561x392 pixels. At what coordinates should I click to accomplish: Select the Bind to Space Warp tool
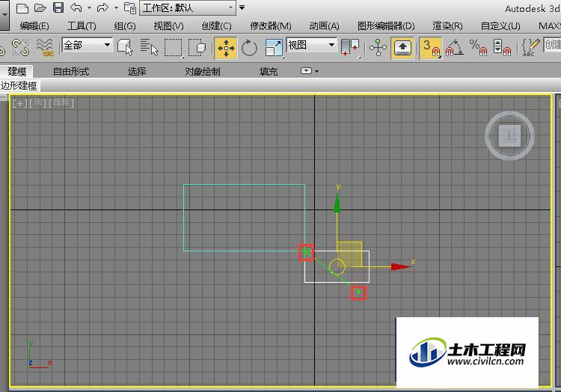[45, 48]
